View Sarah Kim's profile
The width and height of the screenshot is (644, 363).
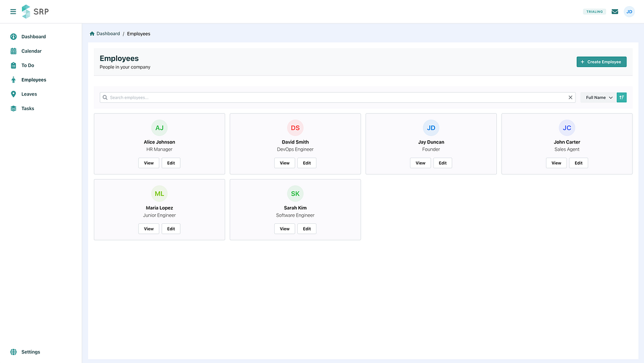coord(284,229)
